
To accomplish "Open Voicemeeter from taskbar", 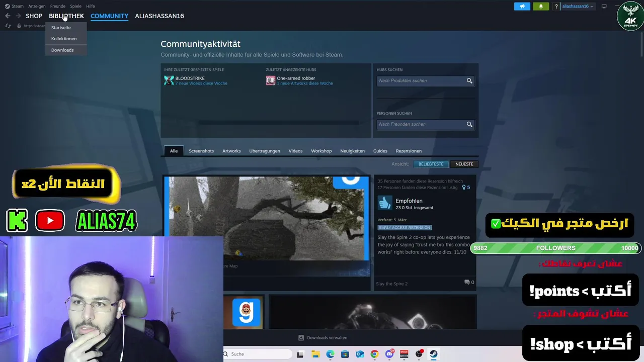I will click(404, 354).
